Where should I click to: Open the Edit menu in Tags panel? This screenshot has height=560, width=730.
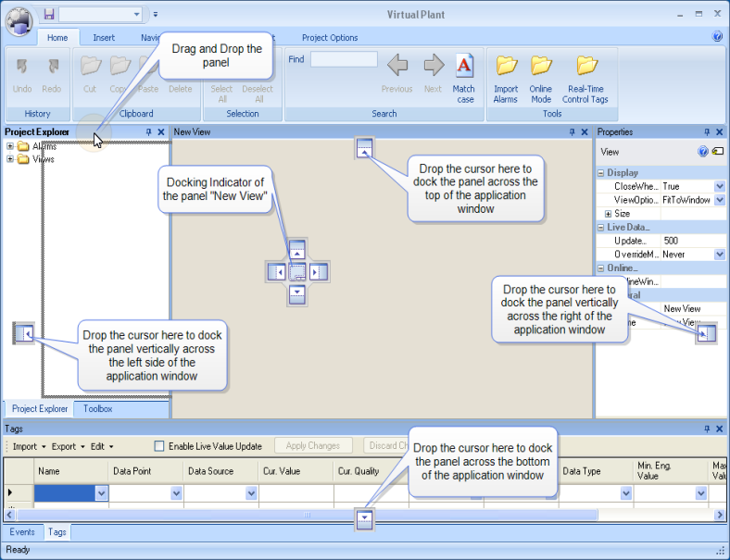pyautogui.click(x=102, y=446)
